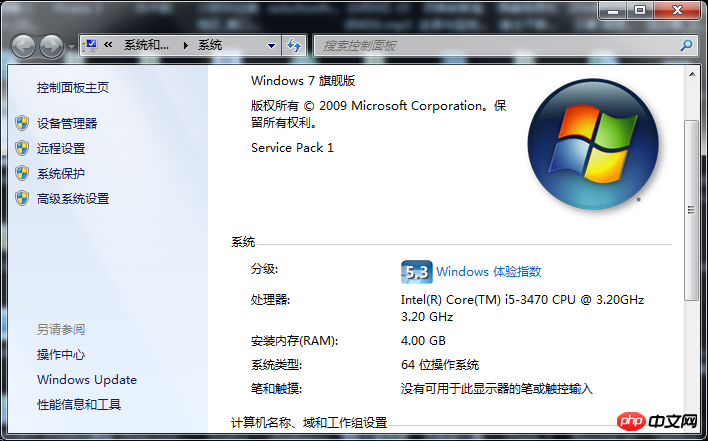This screenshot has height=441, width=708.
Task: Click the 安装内存(RAM): label
Action: (294, 341)
